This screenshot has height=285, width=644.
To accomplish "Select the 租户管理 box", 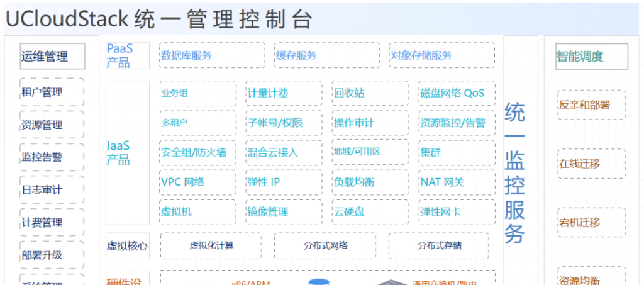I will [x=52, y=92].
